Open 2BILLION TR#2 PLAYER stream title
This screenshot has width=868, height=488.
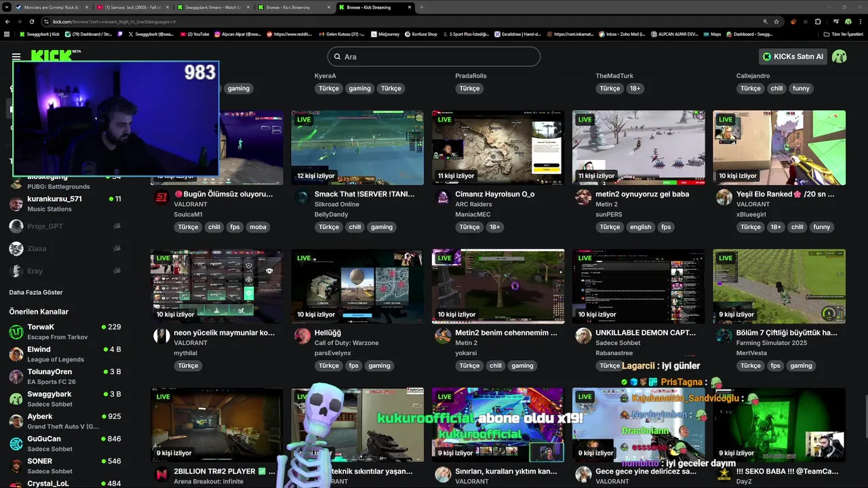point(224,471)
